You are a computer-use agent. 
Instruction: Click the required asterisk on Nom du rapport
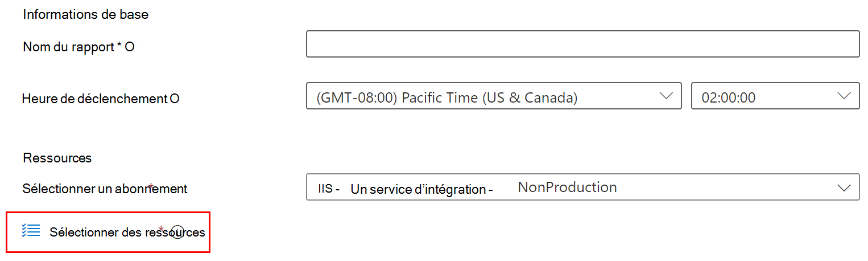119,46
